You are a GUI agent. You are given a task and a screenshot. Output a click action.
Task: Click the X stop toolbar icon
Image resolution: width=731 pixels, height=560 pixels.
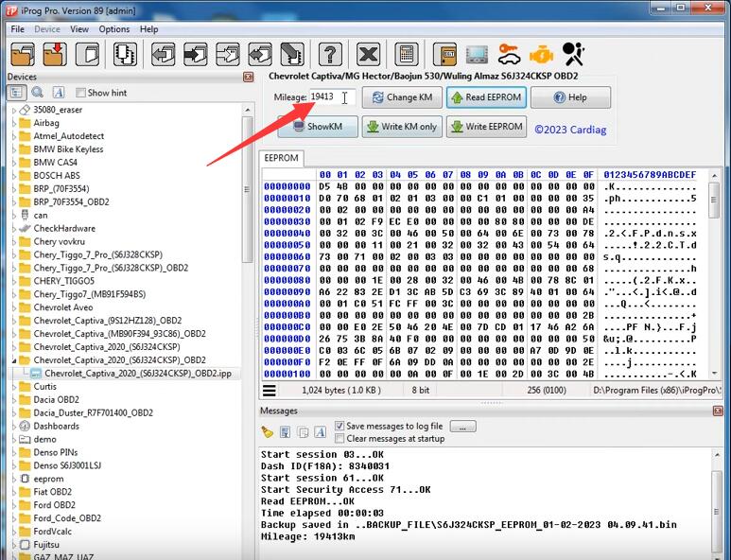coord(368,54)
